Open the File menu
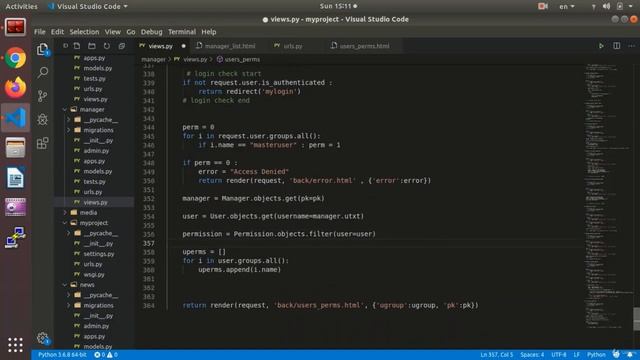 [40, 32]
